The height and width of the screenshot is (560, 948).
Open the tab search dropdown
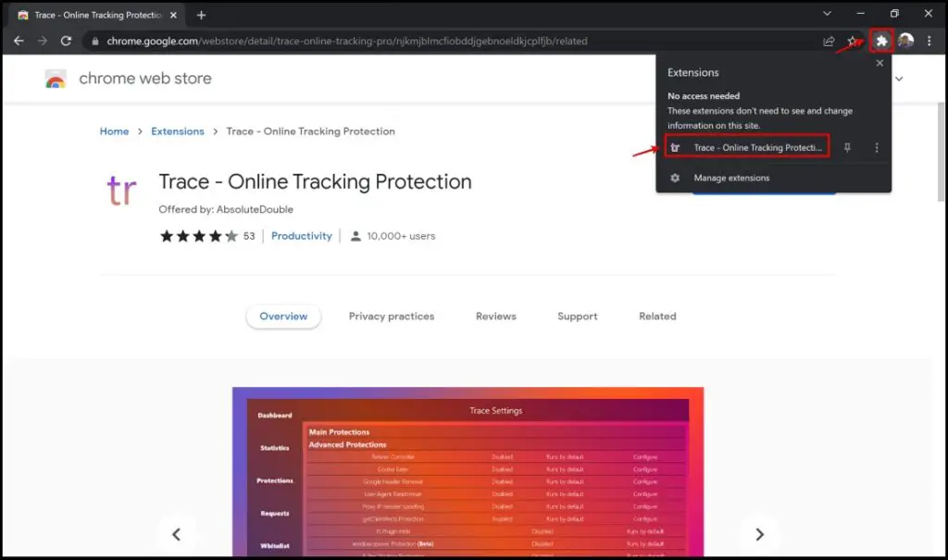point(827,13)
